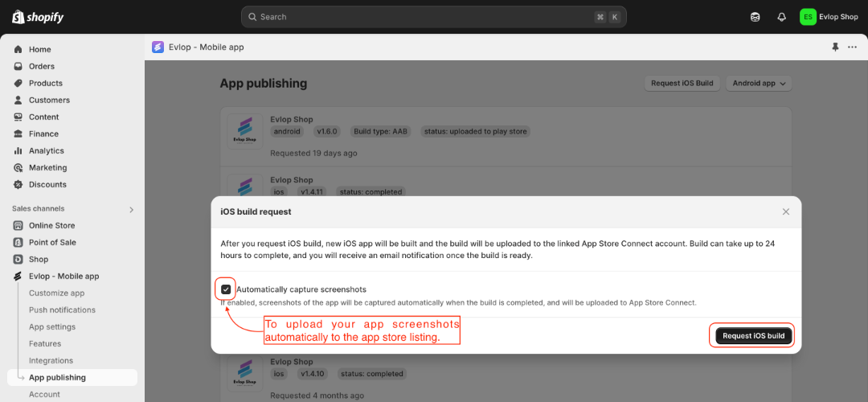
Task: Click the Marketing target icon
Action: click(x=18, y=168)
